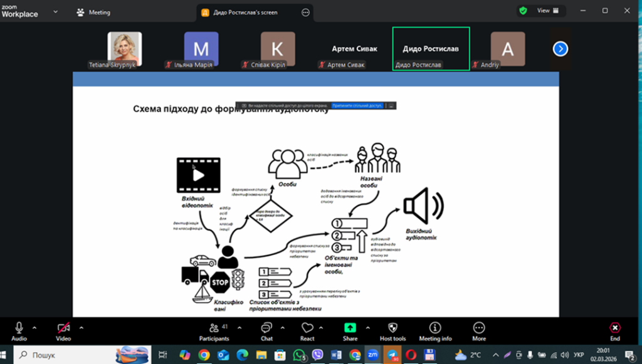The width and height of the screenshot is (642, 364).
Task: Select Tetiana Skrypnyk's video thumbnail
Action: (125, 48)
